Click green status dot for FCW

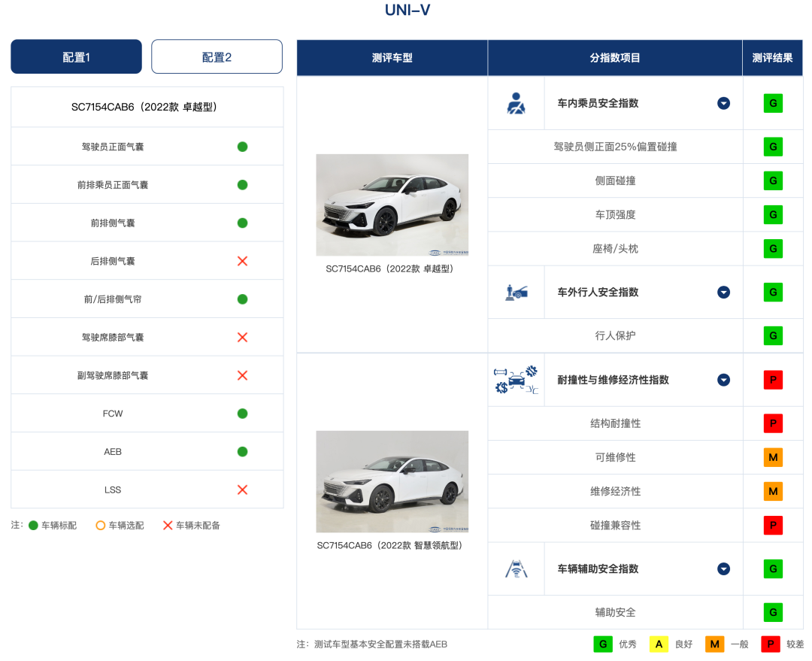pos(242,414)
